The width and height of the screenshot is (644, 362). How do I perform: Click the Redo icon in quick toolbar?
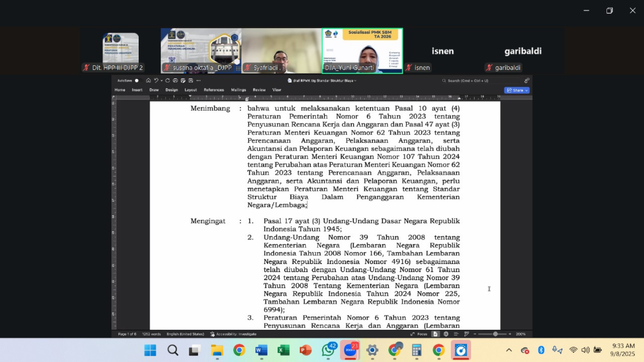167,80
